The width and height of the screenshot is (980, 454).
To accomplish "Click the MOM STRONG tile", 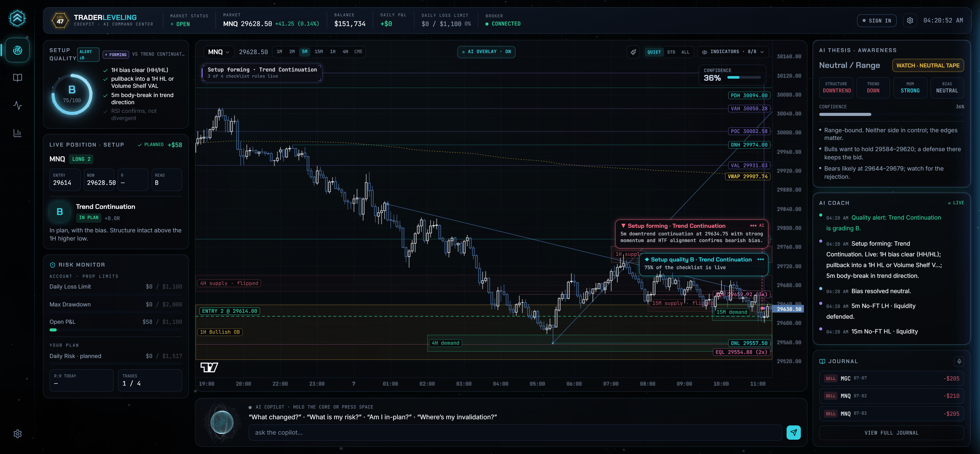I will click(x=910, y=88).
